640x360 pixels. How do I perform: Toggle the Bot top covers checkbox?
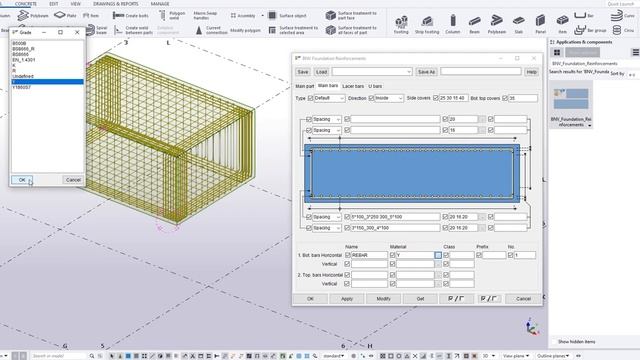point(505,98)
